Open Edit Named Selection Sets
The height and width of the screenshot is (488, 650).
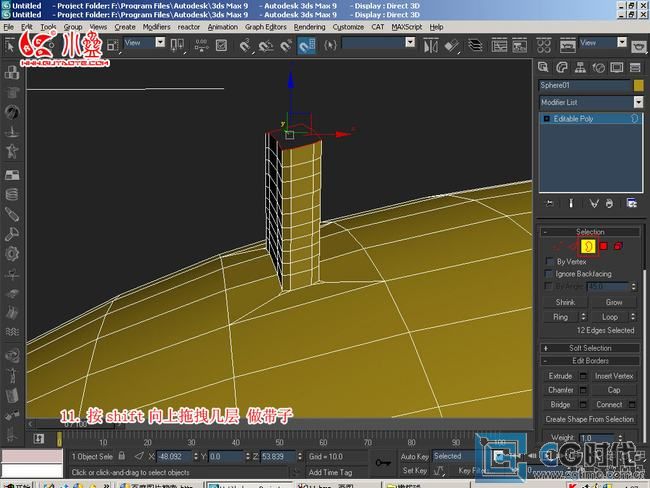(x=330, y=45)
